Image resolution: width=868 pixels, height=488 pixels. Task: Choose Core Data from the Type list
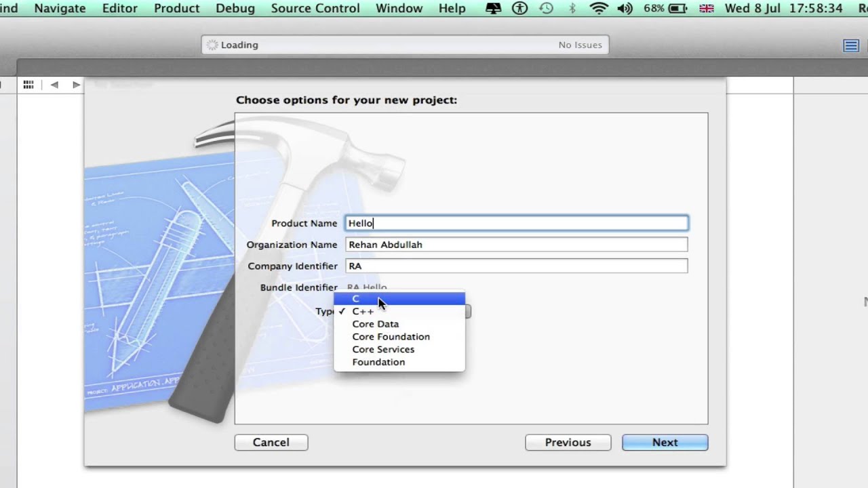[399, 324]
